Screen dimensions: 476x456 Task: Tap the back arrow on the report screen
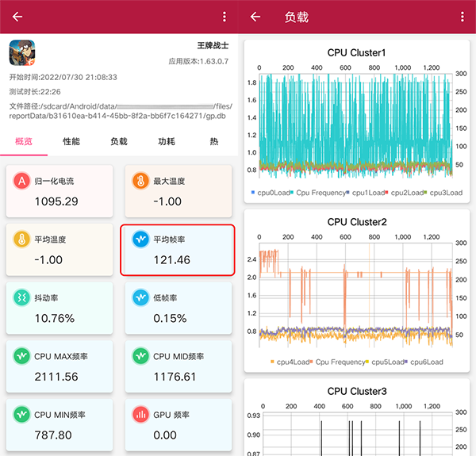tap(17, 17)
